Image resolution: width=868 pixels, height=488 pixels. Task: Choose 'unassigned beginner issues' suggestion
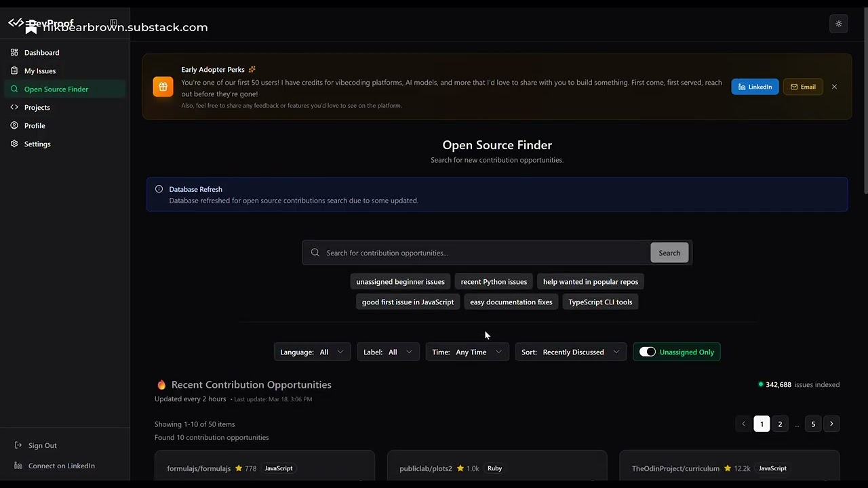(400, 282)
